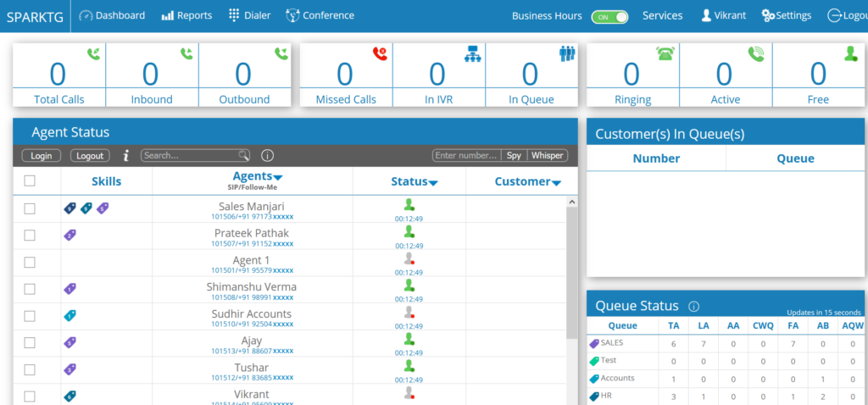The height and width of the screenshot is (405, 868).
Task: Click Prateek Pathak's purple skill tag
Action: (x=70, y=236)
